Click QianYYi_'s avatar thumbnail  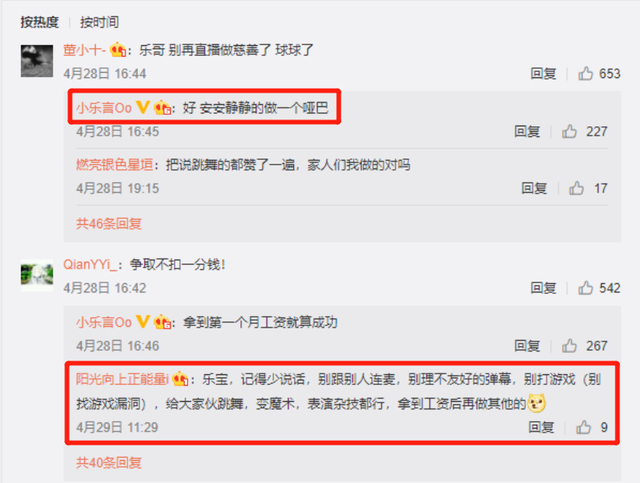[37, 275]
